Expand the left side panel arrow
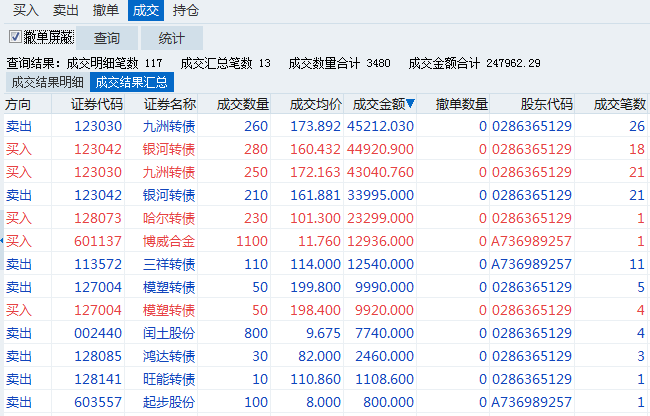 (x=2, y=240)
